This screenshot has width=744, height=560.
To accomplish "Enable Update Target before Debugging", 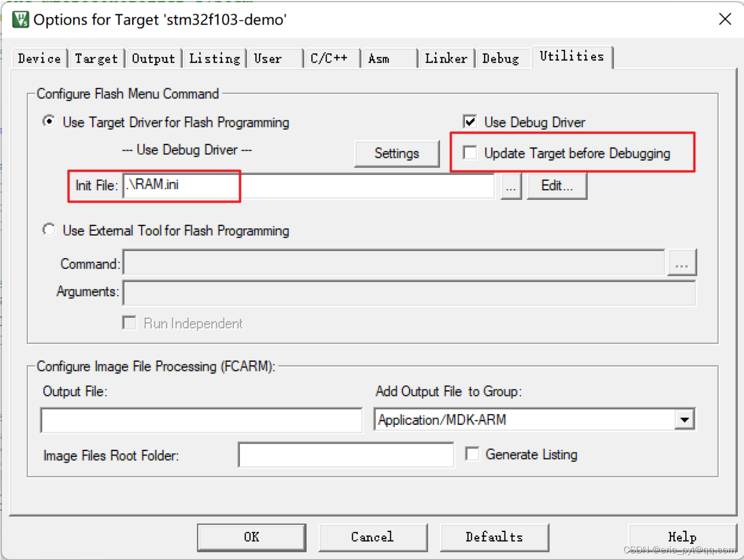I will click(470, 152).
